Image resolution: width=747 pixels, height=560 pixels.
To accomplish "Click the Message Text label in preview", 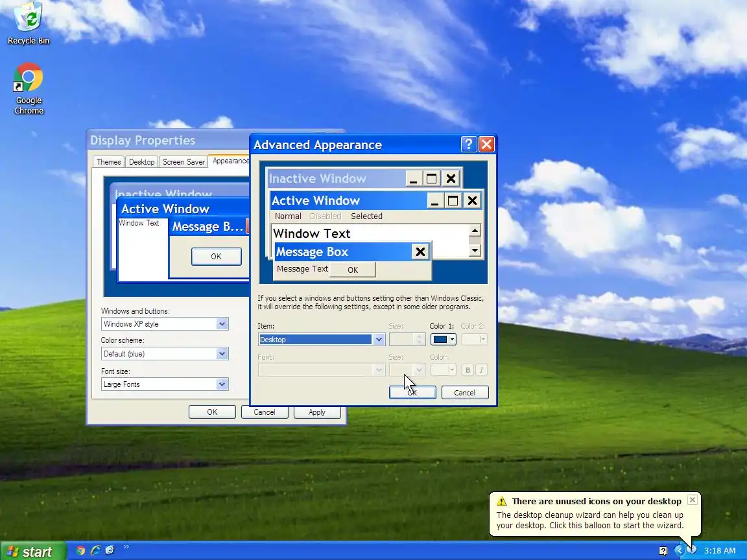I will [303, 269].
